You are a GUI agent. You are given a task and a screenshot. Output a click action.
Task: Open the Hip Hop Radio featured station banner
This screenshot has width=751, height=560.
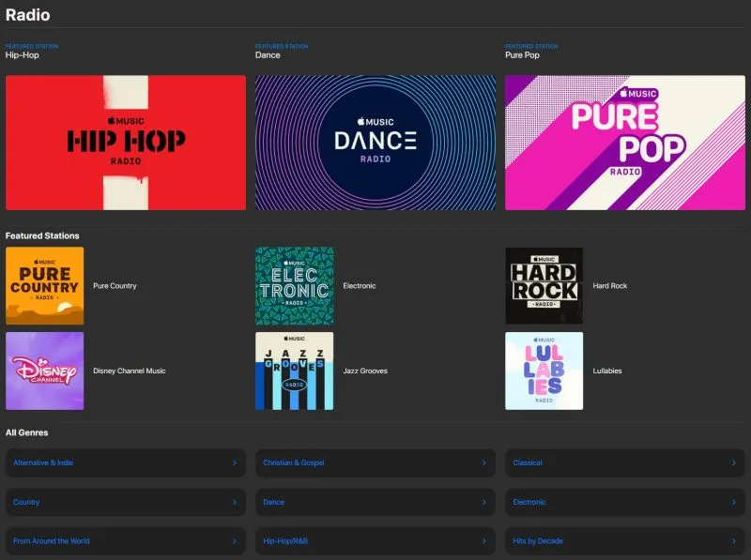coord(126,142)
